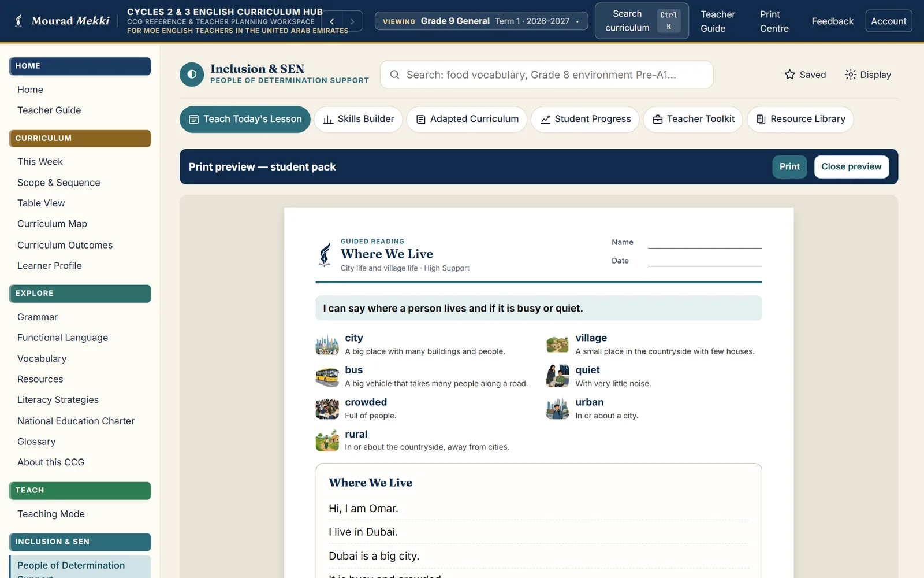Image resolution: width=924 pixels, height=578 pixels.
Task: Click the Mourad Mekki feather logo icon
Action: point(18,21)
